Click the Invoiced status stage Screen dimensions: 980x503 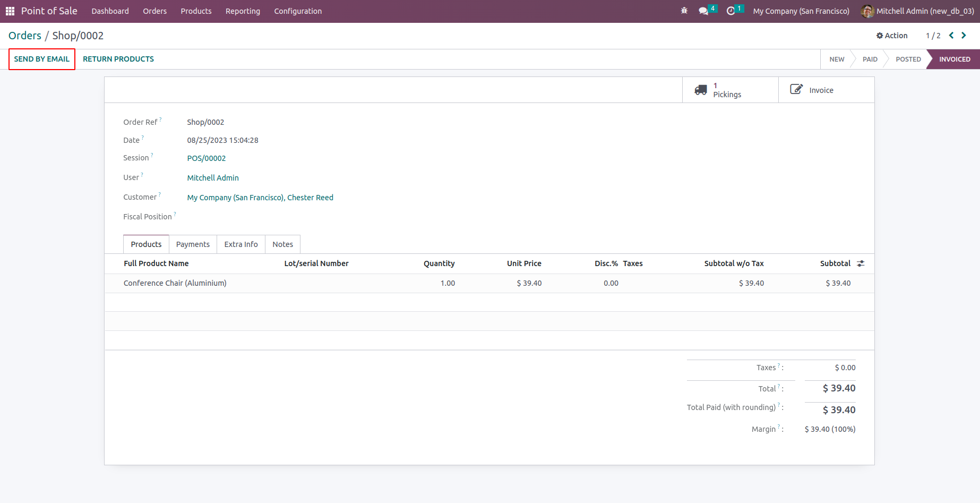point(955,59)
